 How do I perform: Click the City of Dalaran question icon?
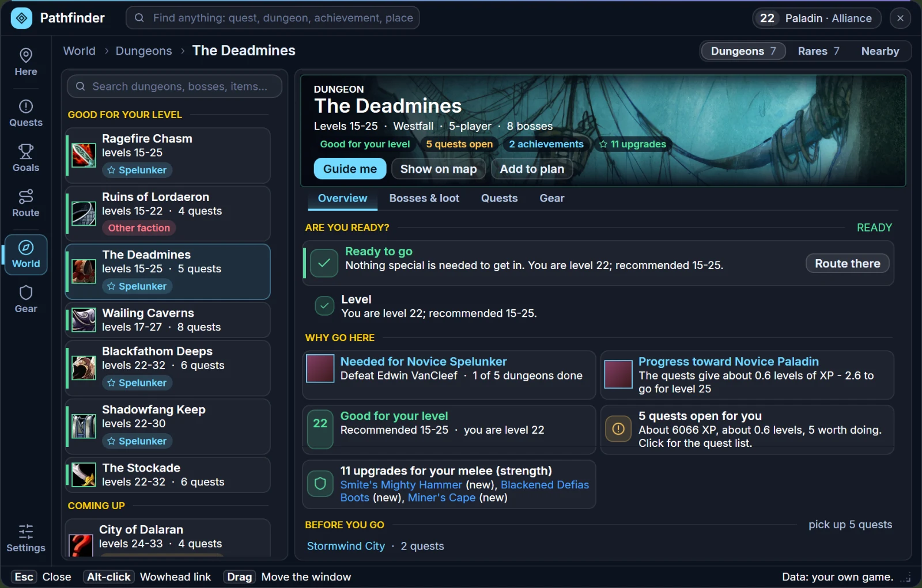(x=81, y=545)
